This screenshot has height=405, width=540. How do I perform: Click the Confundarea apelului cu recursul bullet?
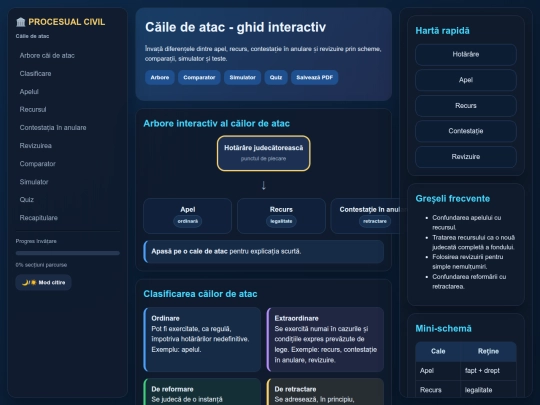(467, 222)
